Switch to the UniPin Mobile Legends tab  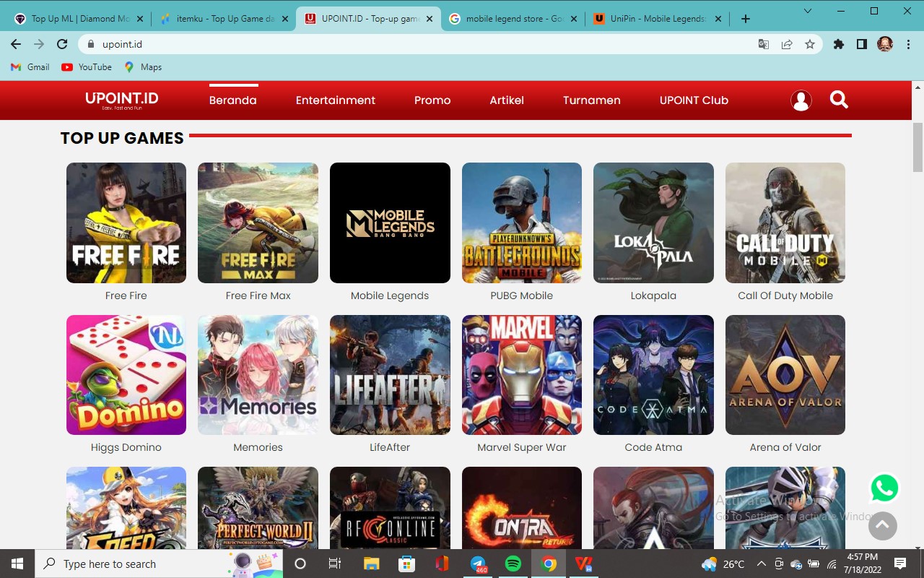point(657,19)
